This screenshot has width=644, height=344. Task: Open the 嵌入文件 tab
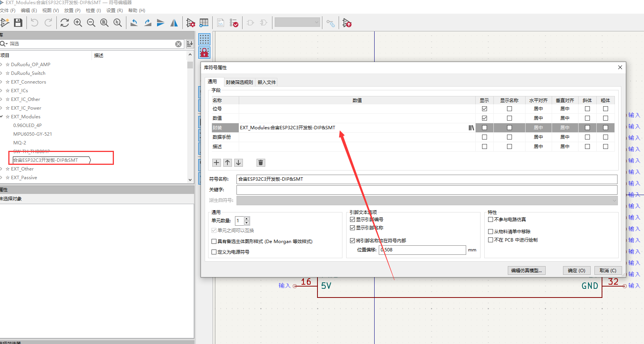tap(267, 82)
